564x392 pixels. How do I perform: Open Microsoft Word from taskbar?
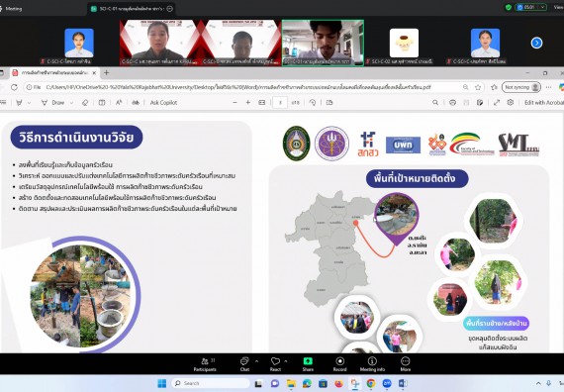pyautogui.click(x=403, y=383)
